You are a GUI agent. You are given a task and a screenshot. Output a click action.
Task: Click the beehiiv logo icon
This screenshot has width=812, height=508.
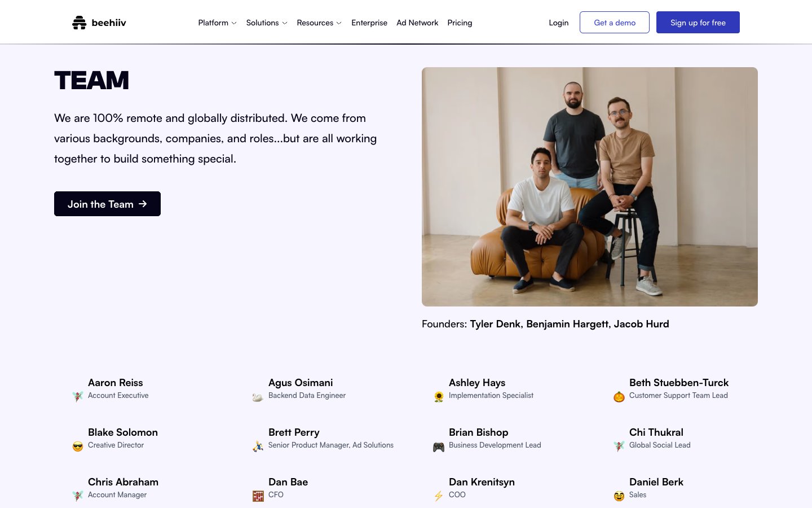coord(79,23)
